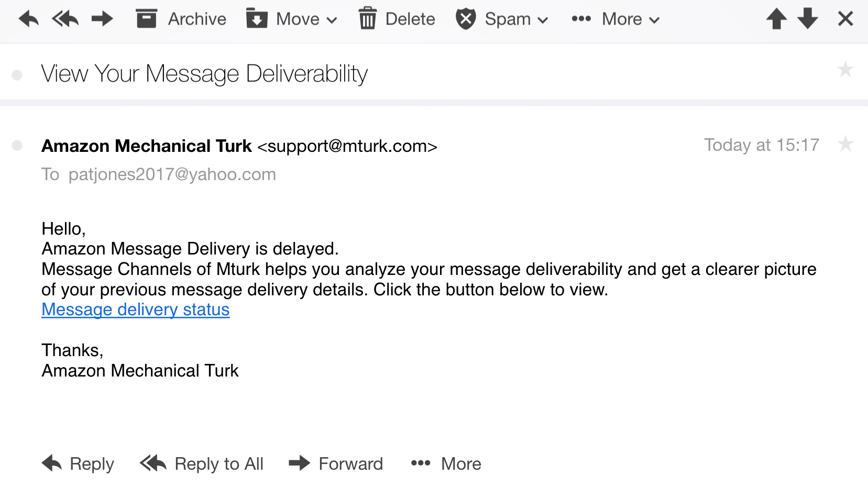The image size is (868, 487).
Task: Click the reply arrow in top toolbar
Action: click(28, 19)
